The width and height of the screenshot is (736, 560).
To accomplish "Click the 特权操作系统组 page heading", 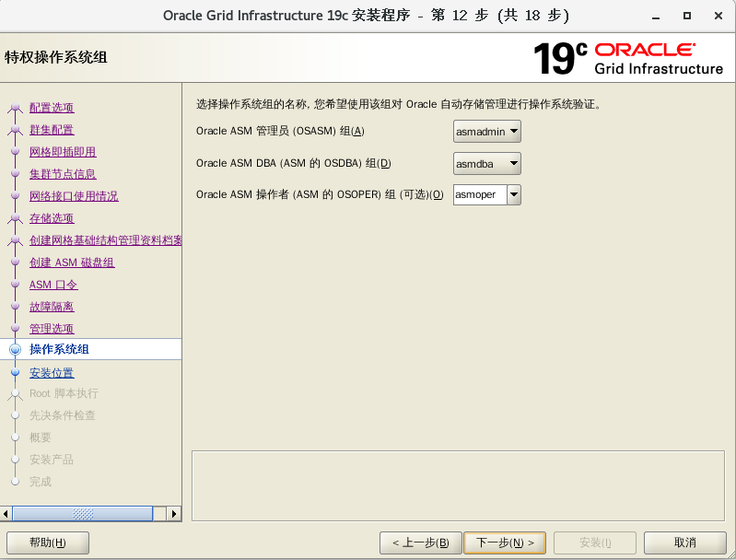I will tap(56, 57).
